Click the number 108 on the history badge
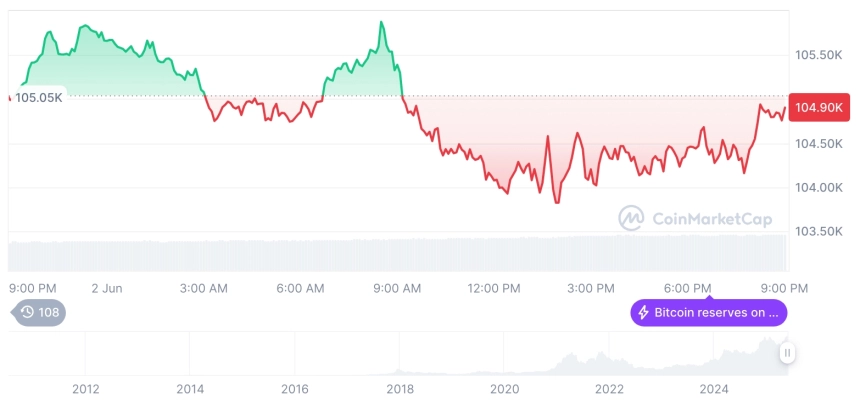Viewport: 860px width, 401px height. click(49, 312)
